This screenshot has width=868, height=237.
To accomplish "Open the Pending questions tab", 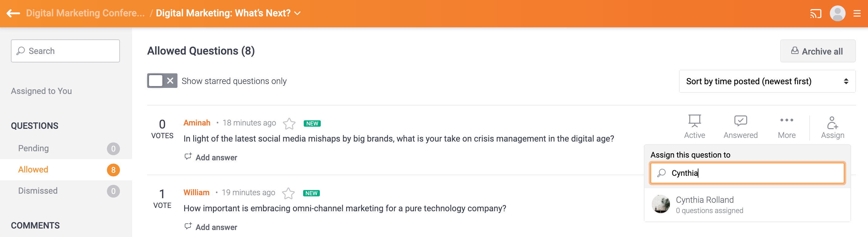I will tap(34, 148).
